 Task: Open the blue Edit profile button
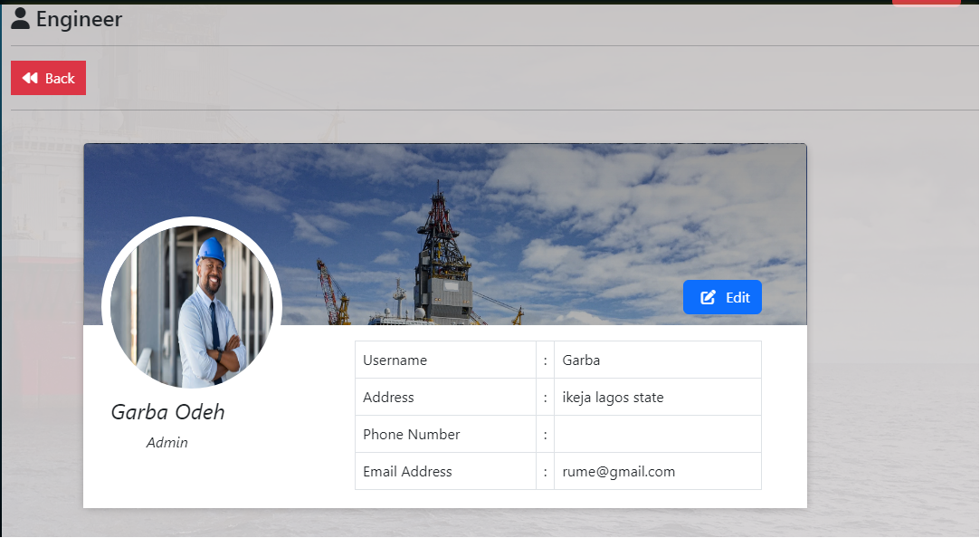pyautogui.click(x=722, y=297)
